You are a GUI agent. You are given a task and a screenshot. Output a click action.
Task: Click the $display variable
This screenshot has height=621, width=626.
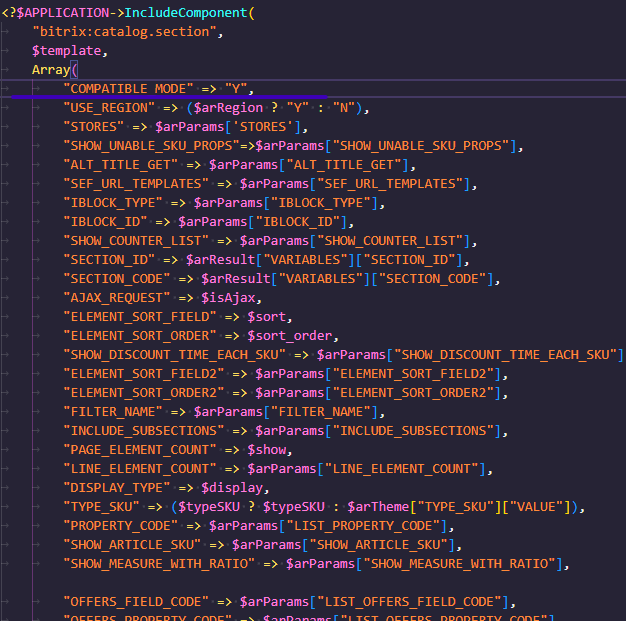[x=232, y=488]
